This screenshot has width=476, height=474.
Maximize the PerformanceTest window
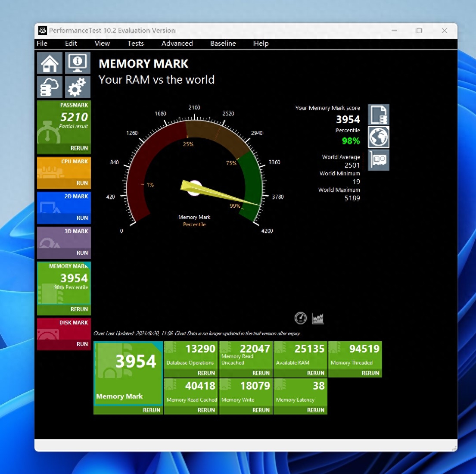[x=419, y=30]
